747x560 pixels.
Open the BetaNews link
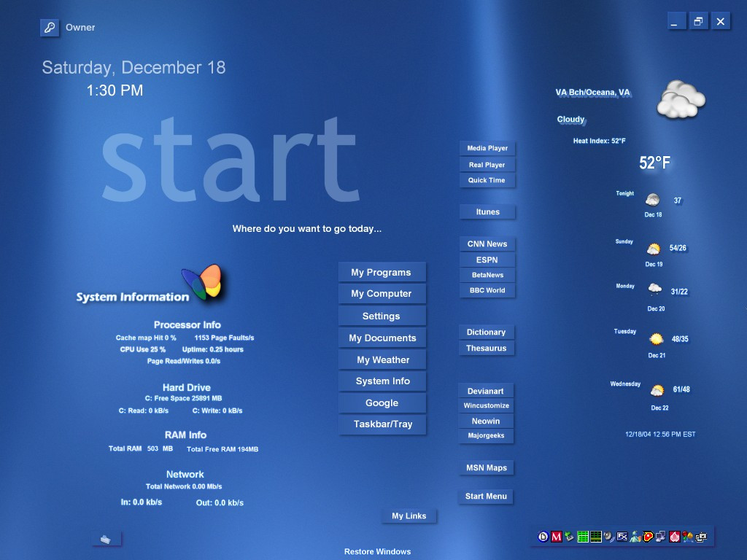[487, 275]
